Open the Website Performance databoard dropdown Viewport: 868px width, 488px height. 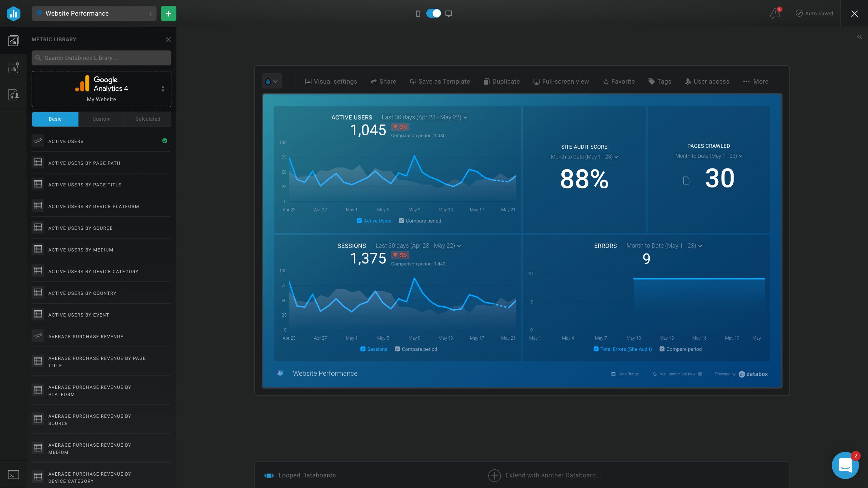click(94, 13)
